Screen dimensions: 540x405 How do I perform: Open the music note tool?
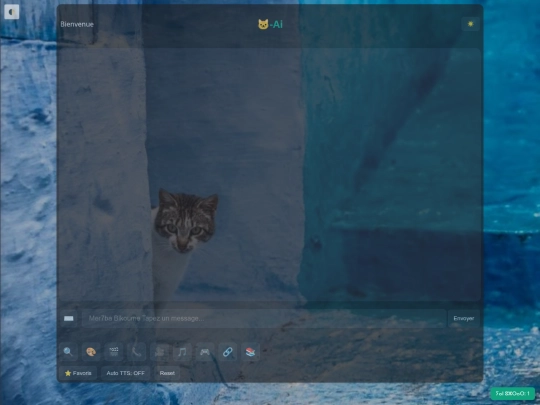coord(182,352)
